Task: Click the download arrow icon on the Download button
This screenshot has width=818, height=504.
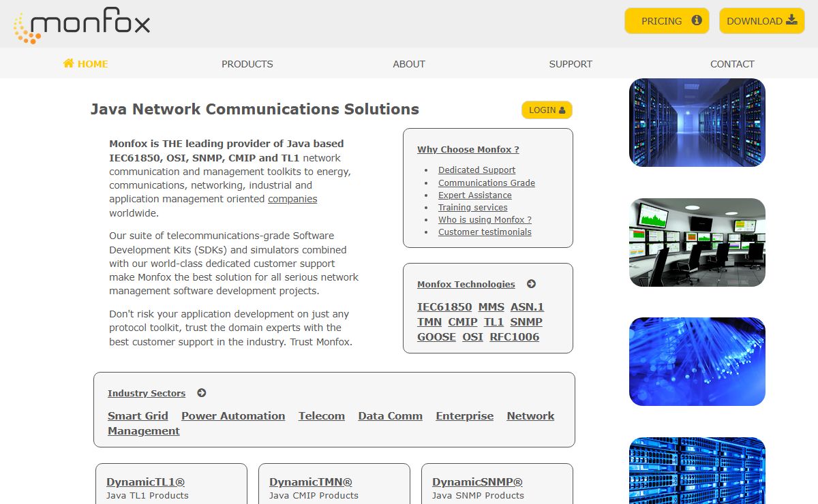Action: 791,20
